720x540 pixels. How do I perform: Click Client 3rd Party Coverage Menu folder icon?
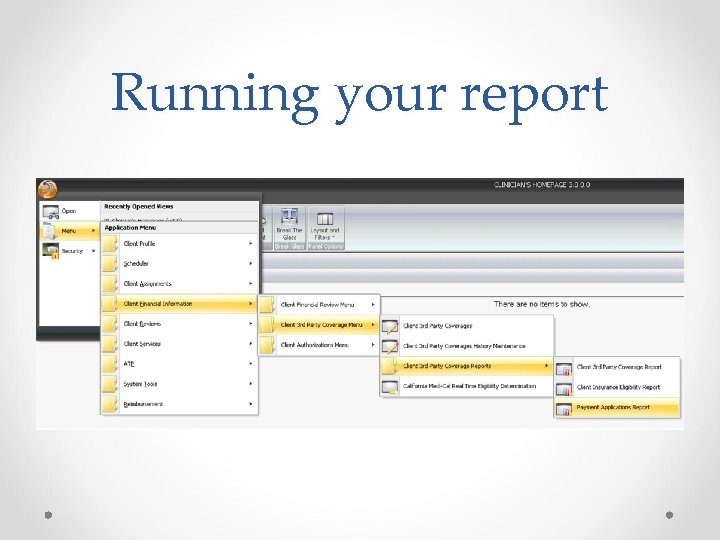[267, 325]
